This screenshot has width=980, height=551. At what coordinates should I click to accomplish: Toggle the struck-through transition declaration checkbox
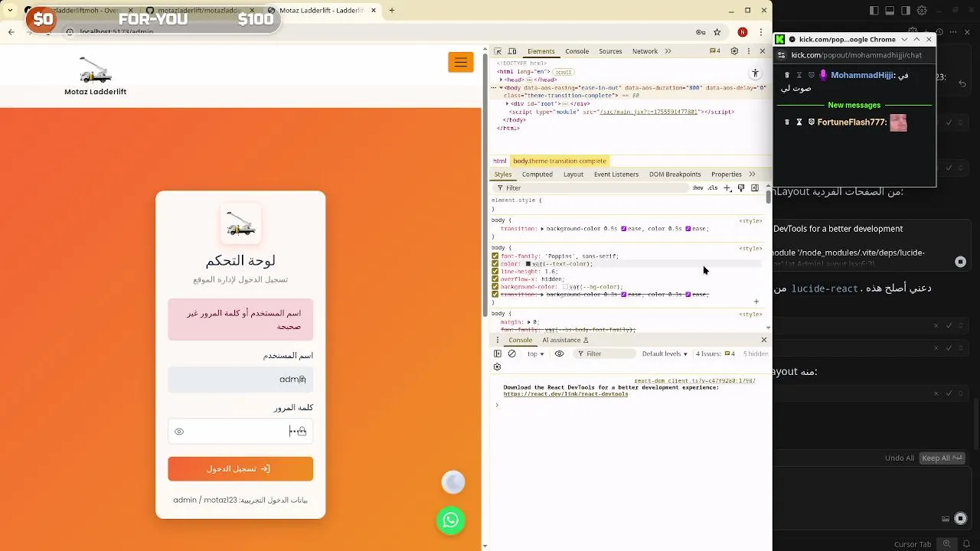click(495, 295)
